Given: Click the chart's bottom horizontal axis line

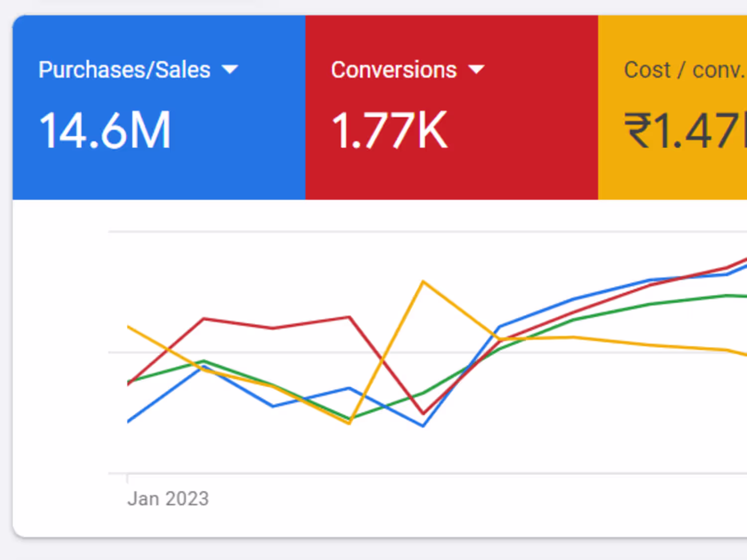Looking at the screenshot, I should (398, 473).
